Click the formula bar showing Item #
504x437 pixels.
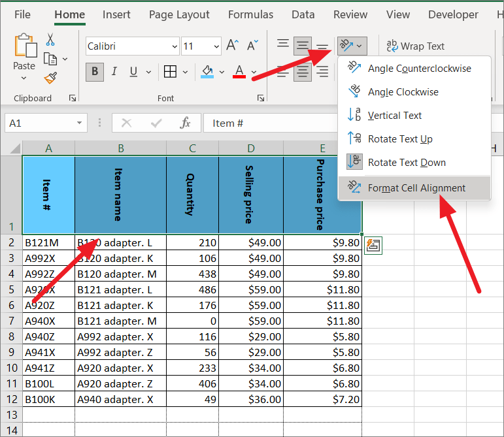pyautogui.click(x=270, y=123)
